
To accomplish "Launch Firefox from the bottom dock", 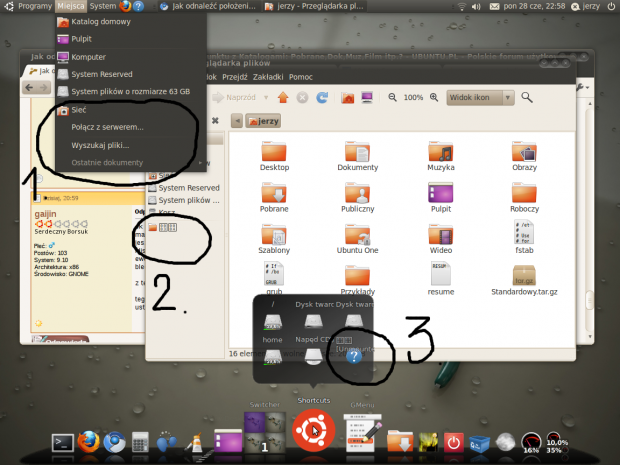I will [x=88, y=442].
